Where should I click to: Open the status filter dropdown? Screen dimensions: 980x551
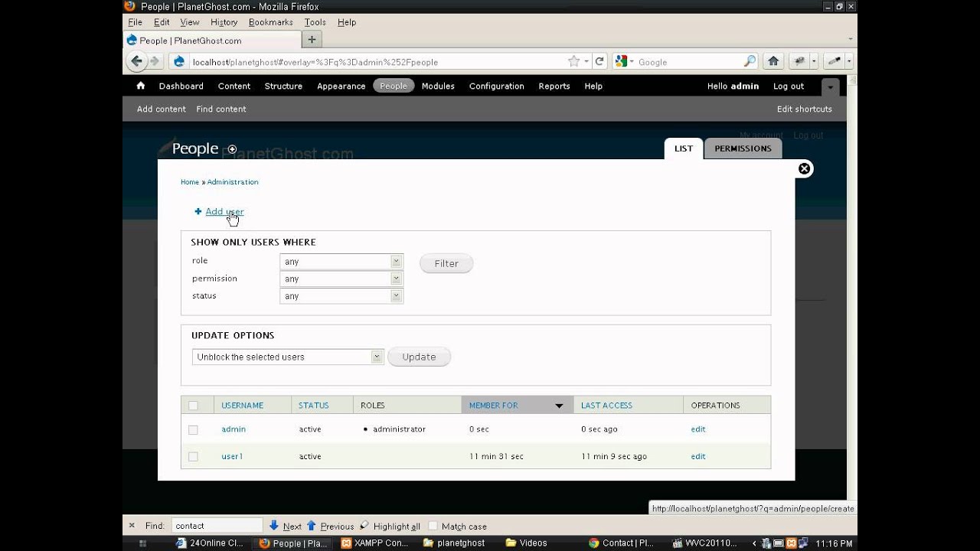tap(341, 296)
